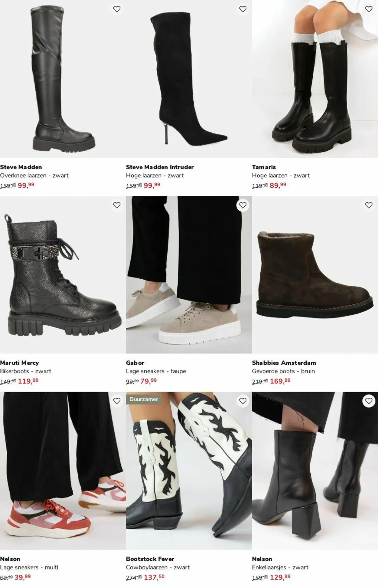Screen dimensions: 378x588
Task: View the black overknee boot image
Action: pos(63,79)
